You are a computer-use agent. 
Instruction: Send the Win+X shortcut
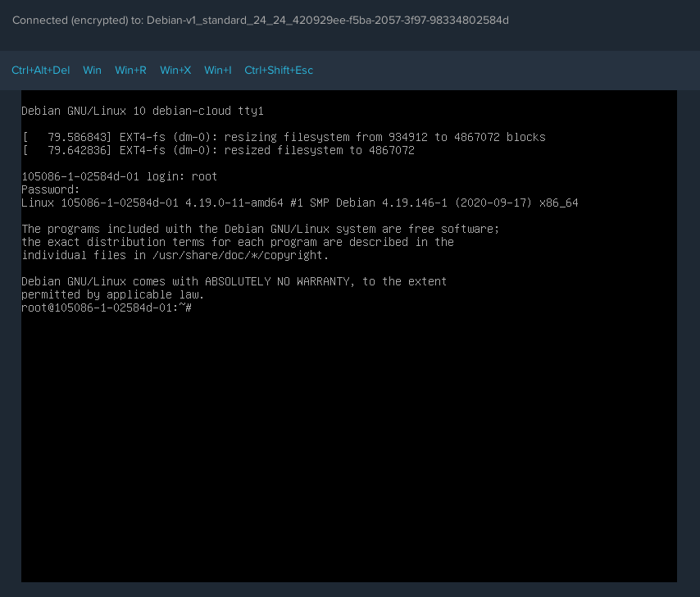point(175,71)
